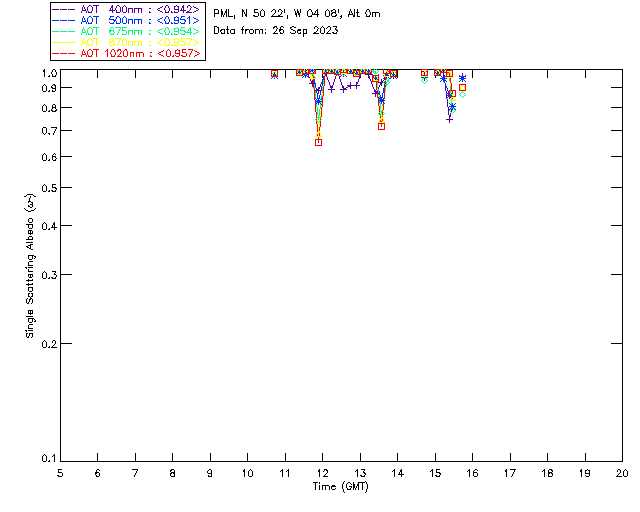Click the x-axis tick label 5
640x512 pixels.
pyautogui.click(x=60, y=473)
